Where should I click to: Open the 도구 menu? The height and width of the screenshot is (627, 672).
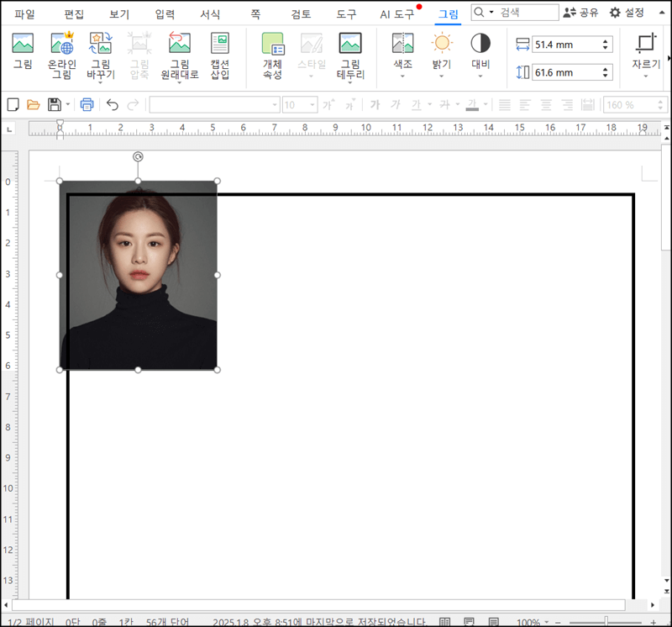click(x=346, y=14)
